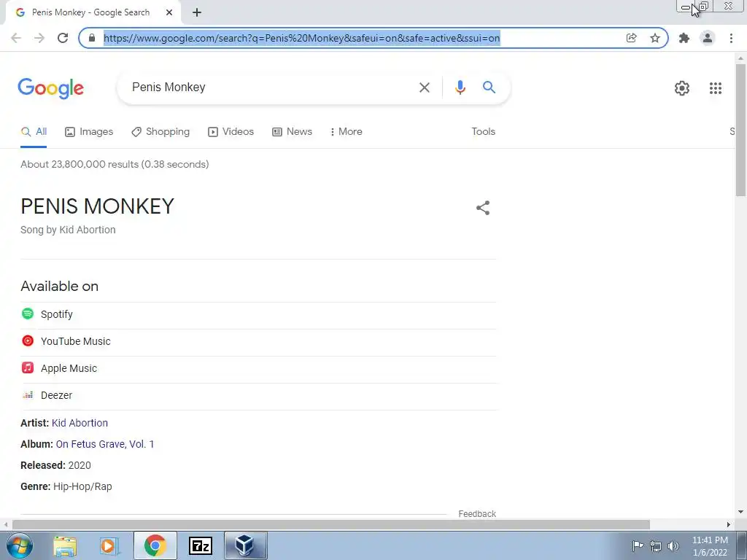This screenshot has width=747, height=560.
Task: Select the All results tab
Action: tap(34, 132)
